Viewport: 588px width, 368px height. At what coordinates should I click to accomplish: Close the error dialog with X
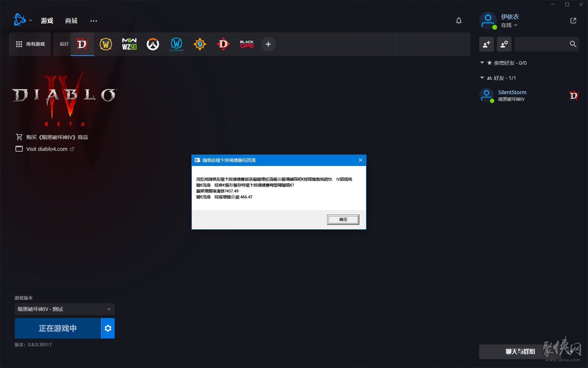(x=361, y=160)
